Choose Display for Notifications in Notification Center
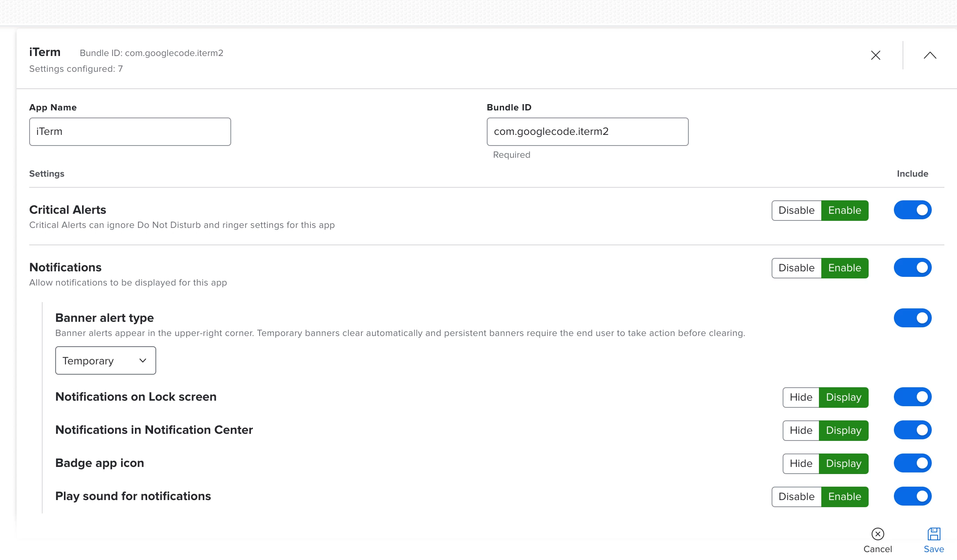The image size is (957, 560). point(844,431)
